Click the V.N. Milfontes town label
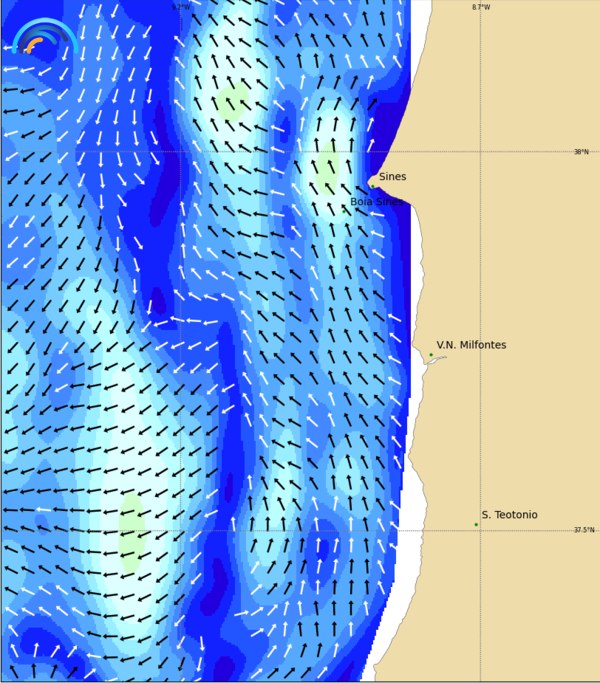 [471, 345]
